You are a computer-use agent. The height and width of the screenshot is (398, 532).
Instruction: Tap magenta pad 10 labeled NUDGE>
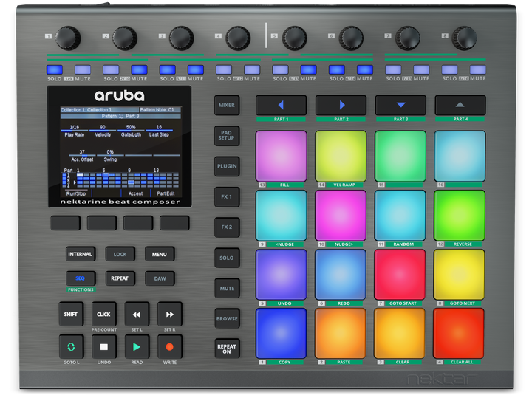tap(341, 216)
